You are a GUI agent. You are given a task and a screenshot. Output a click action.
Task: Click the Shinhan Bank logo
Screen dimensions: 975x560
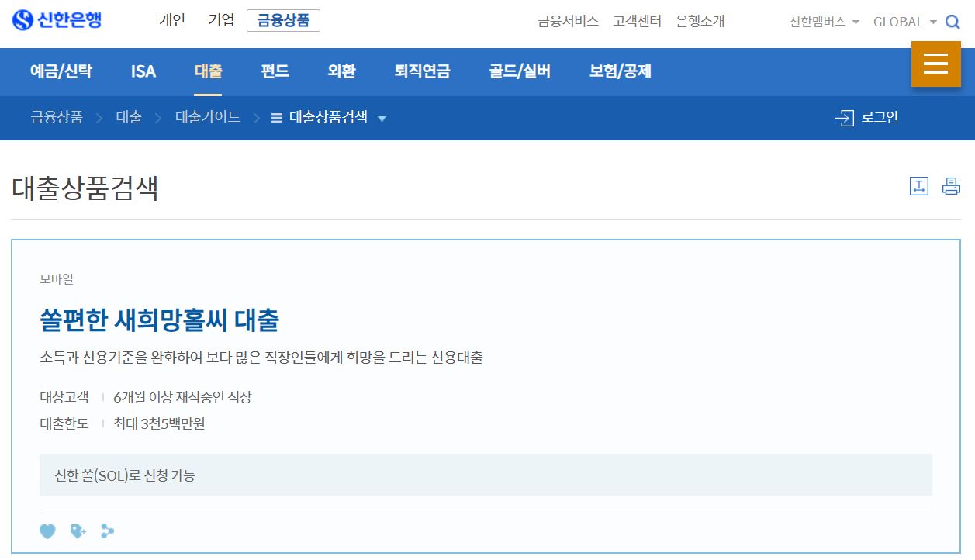click(x=57, y=21)
